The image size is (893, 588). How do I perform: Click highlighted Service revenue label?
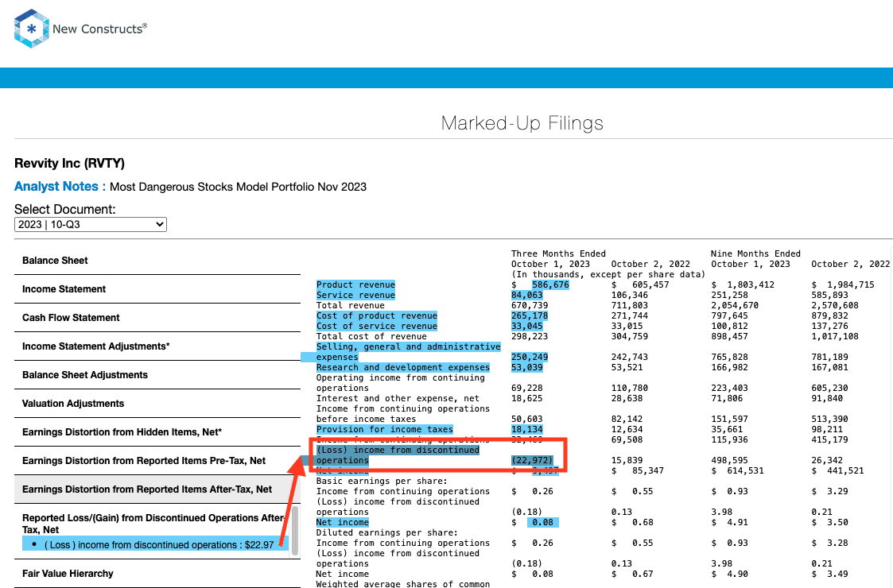pyautogui.click(x=355, y=295)
